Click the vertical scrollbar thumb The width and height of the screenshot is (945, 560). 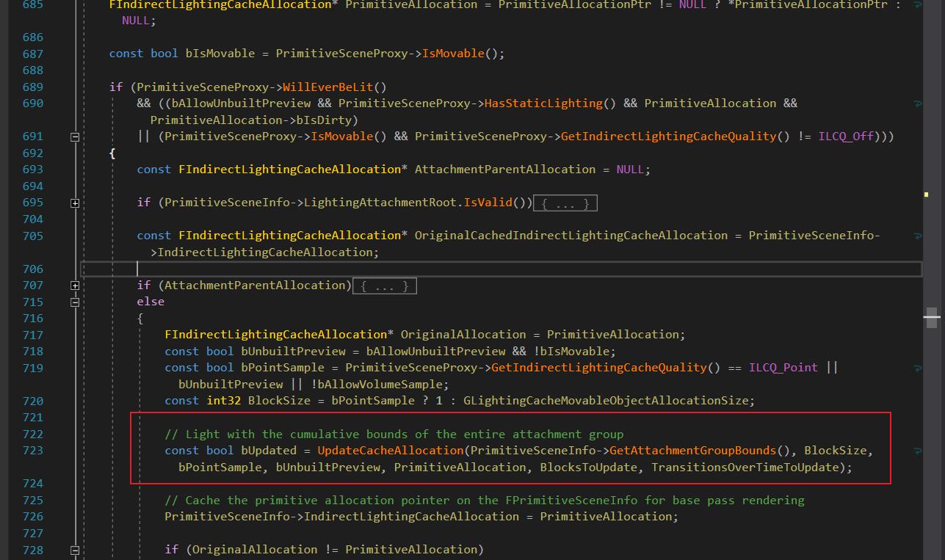(x=932, y=317)
